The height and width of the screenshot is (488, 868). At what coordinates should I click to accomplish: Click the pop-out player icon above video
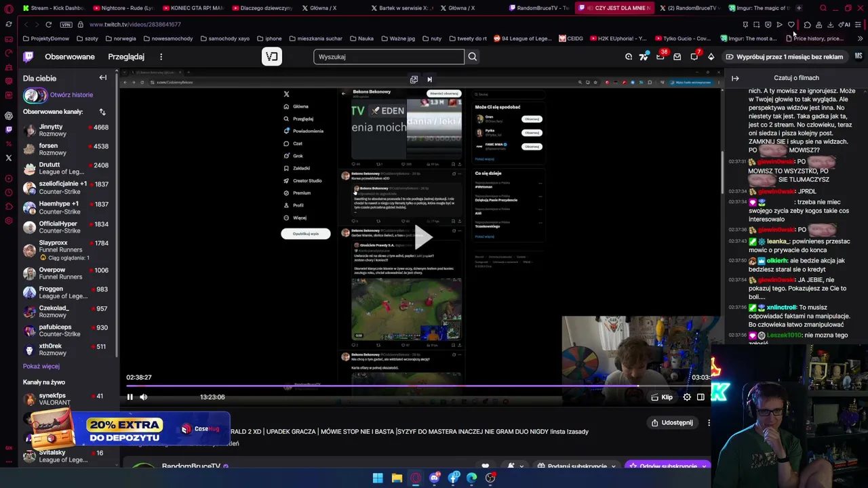click(x=414, y=79)
